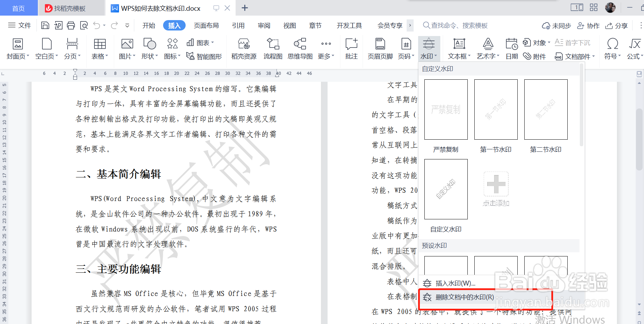Open the 形状 shapes tool
This screenshot has height=324, width=644.
point(150,49)
